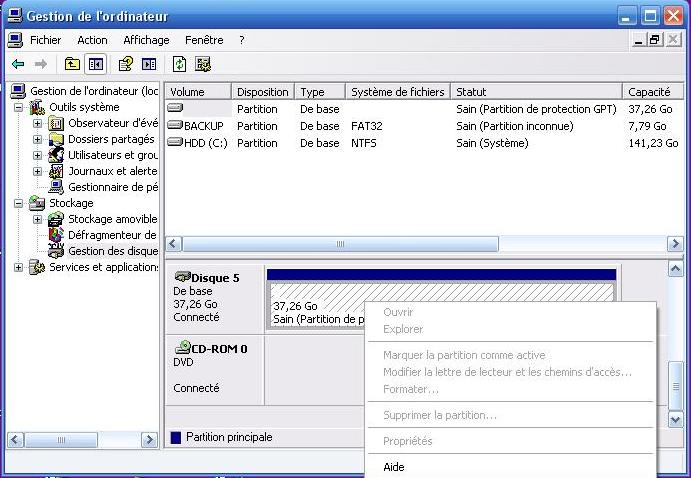Sort by the Capacité column header

tap(653, 92)
